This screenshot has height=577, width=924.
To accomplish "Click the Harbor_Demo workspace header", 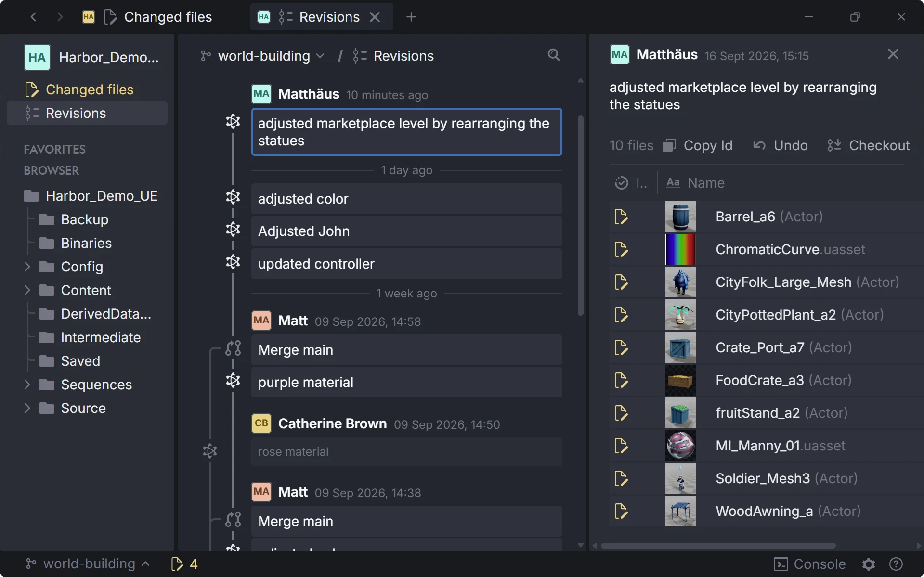I will tap(91, 57).
